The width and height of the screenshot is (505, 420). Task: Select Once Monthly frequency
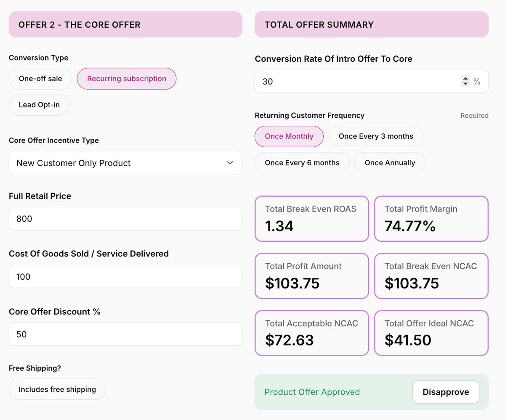(289, 136)
